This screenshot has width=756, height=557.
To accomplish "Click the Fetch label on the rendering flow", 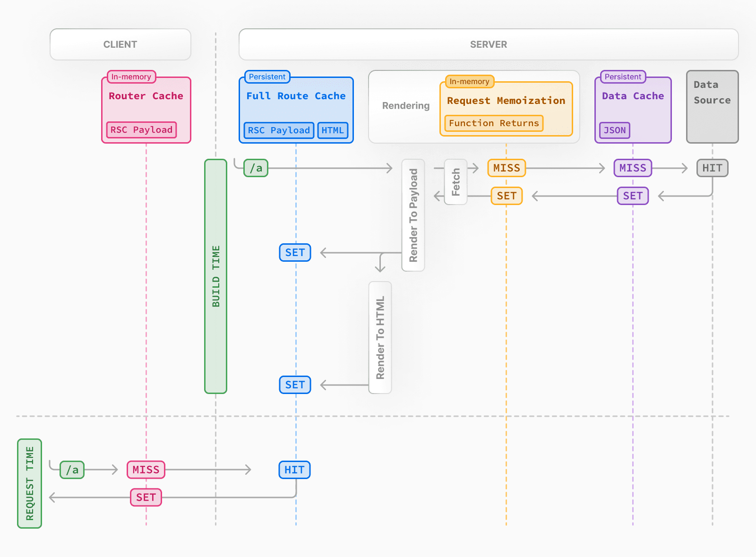I will [x=455, y=182].
